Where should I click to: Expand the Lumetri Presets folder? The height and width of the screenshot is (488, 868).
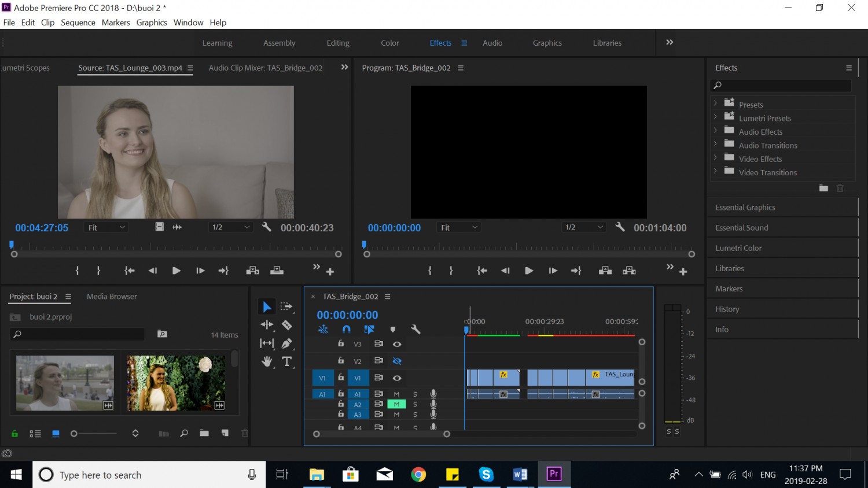(715, 118)
